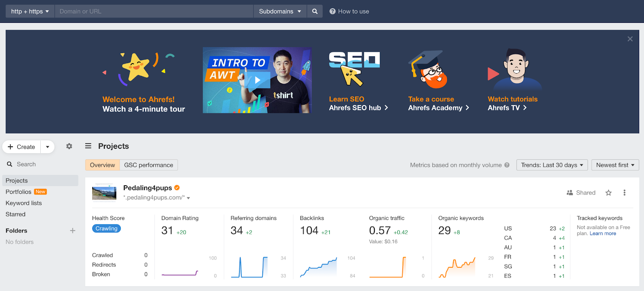The height and width of the screenshot is (291, 644).
Task: Click the magnifier search button in top bar
Action: tap(315, 11)
